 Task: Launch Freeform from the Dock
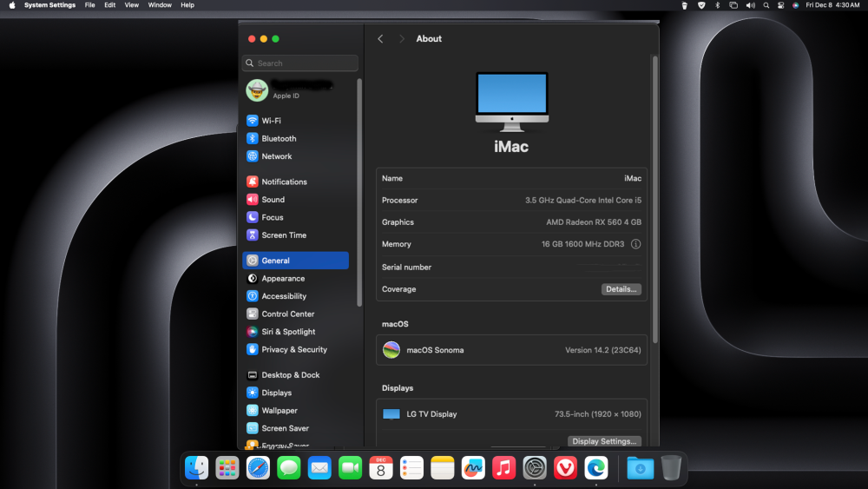473,468
